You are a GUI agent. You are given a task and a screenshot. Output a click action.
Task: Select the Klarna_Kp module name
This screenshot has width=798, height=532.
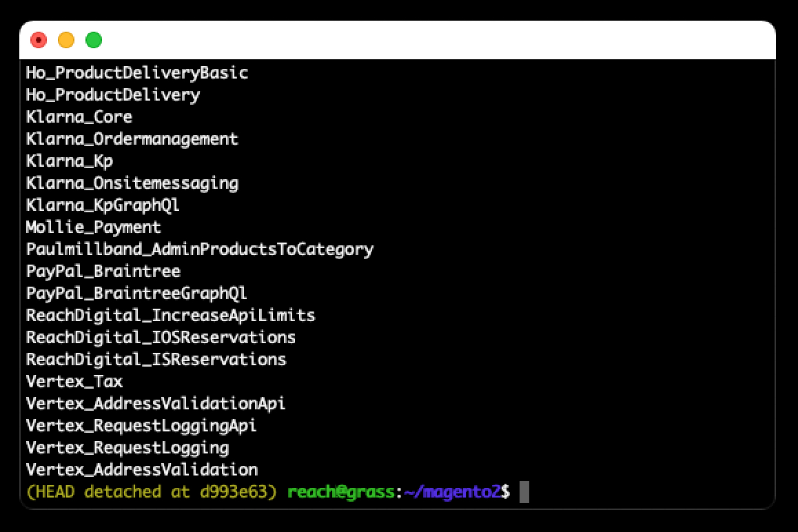[x=70, y=161]
